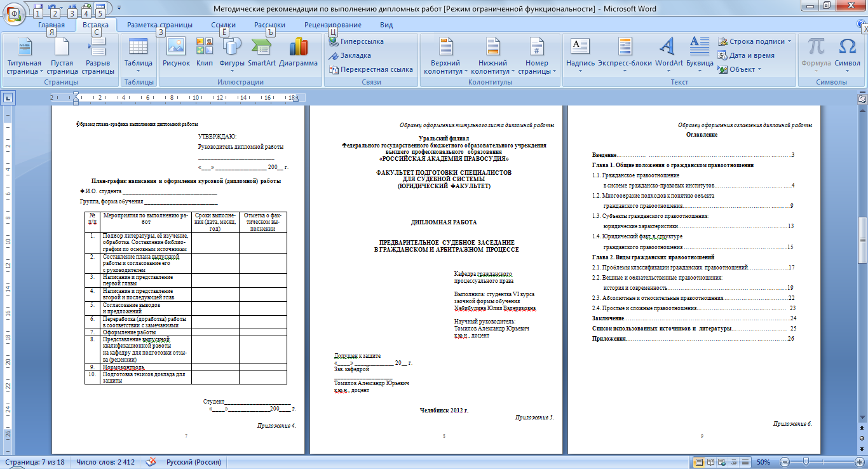Click heading 'ДИПЛОМНАЯ РАБОТА' on page 8

444,222
